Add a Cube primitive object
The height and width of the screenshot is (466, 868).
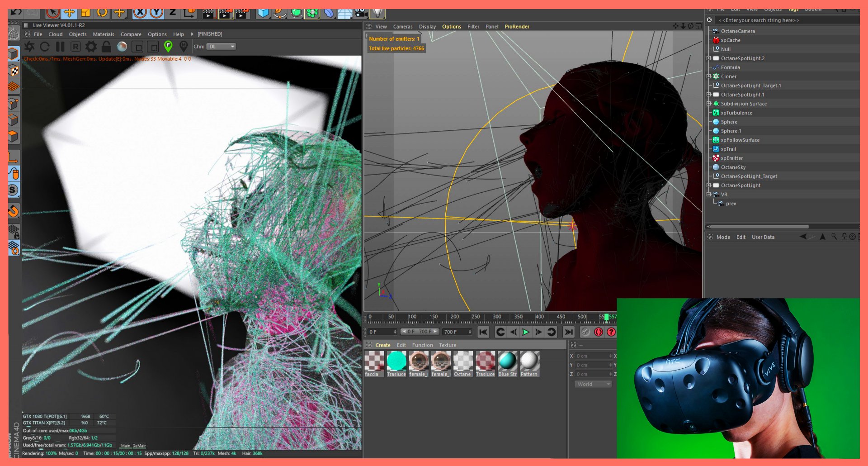pos(263,13)
